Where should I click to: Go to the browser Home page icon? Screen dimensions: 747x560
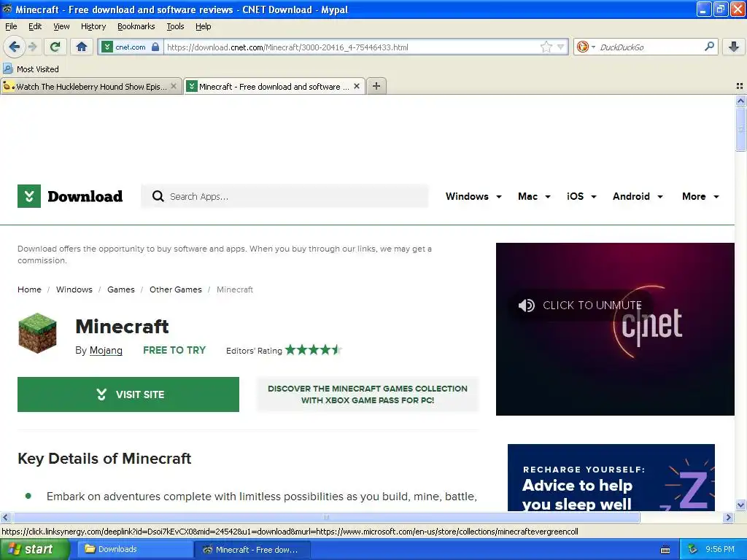[x=82, y=47]
